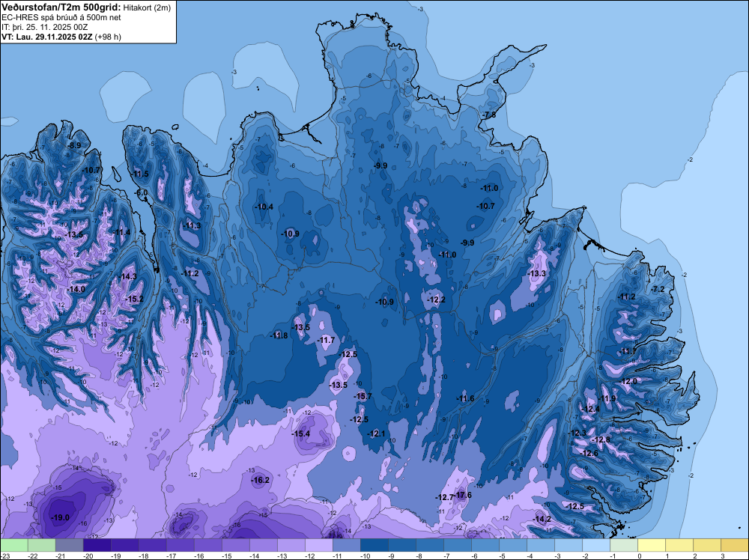Image resolution: width=749 pixels, height=560 pixels.
Task: Select the -15 legend color swatch
Action: [x=236, y=545]
